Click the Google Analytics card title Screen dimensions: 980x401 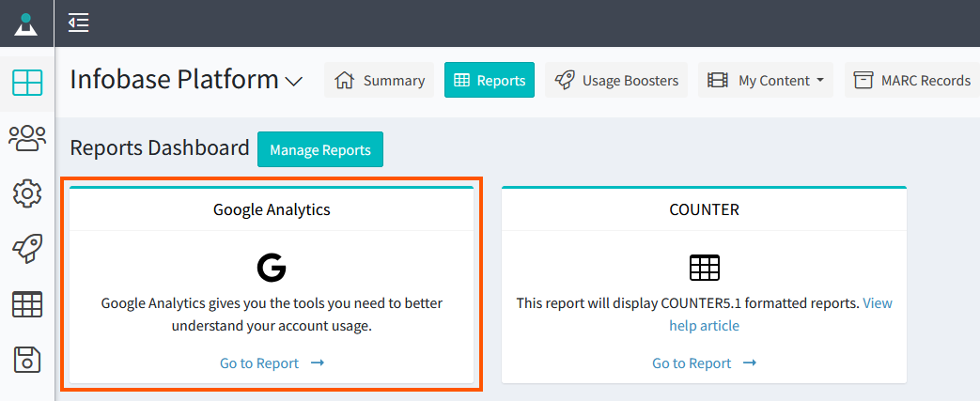[x=272, y=209]
